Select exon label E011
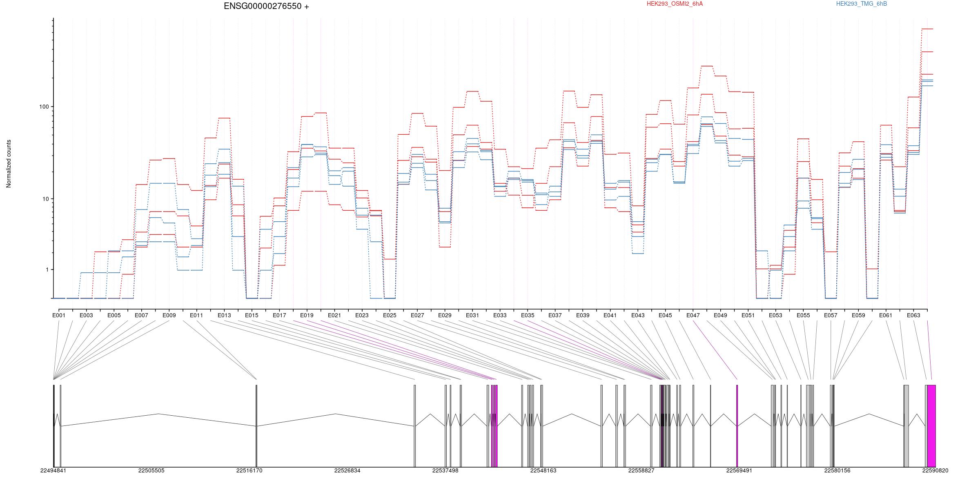This screenshot has height=490, width=980. [x=196, y=315]
